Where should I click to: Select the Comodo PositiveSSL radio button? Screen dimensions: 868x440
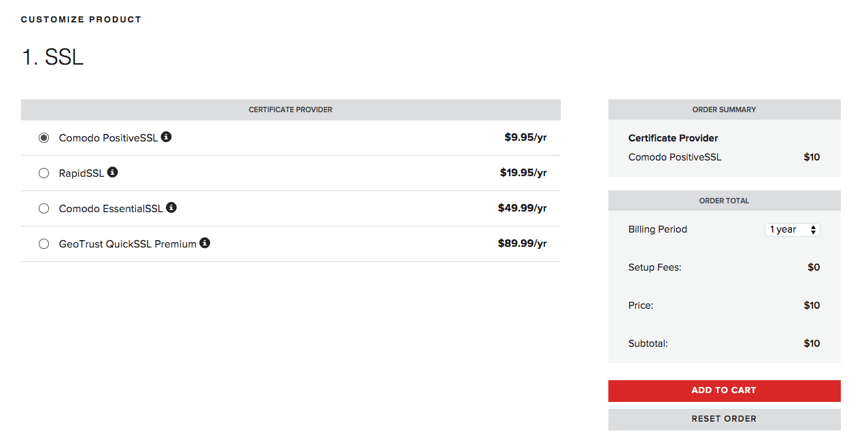(x=44, y=138)
